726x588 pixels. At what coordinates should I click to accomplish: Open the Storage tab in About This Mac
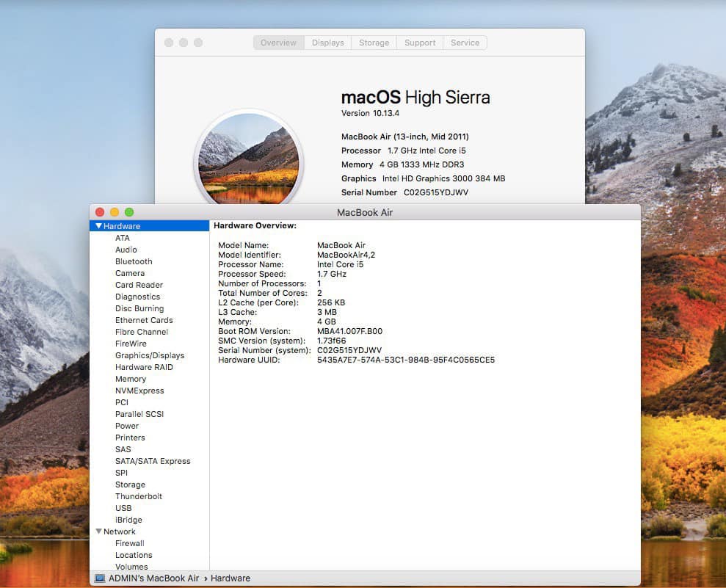click(374, 43)
